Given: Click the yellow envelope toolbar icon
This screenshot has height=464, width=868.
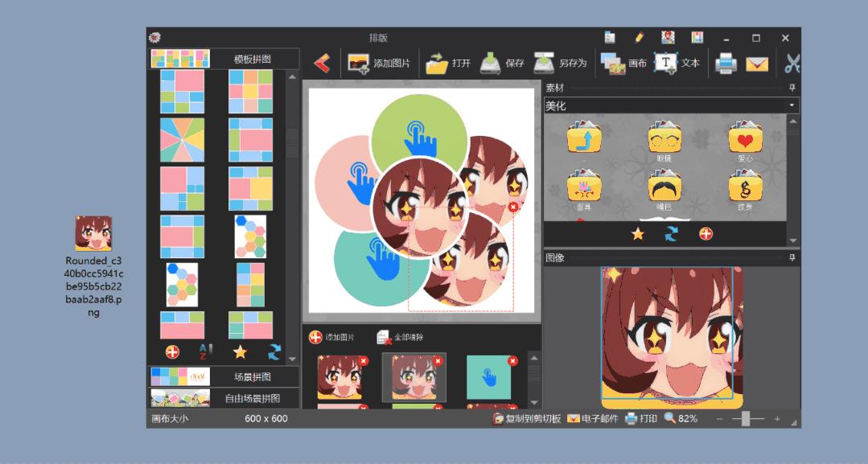Looking at the screenshot, I should coord(757,64).
